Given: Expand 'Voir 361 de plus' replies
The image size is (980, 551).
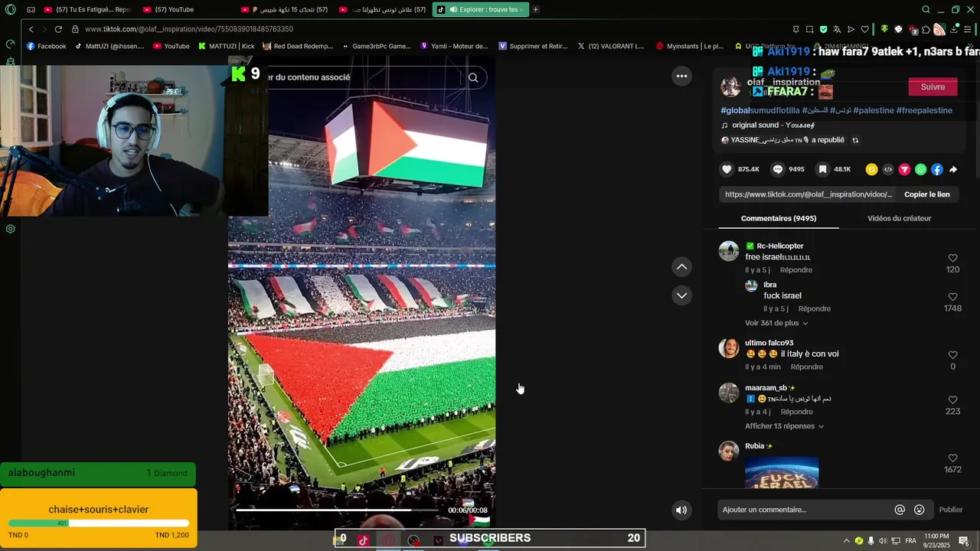Looking at the screenshot, I should coord(776,323).
